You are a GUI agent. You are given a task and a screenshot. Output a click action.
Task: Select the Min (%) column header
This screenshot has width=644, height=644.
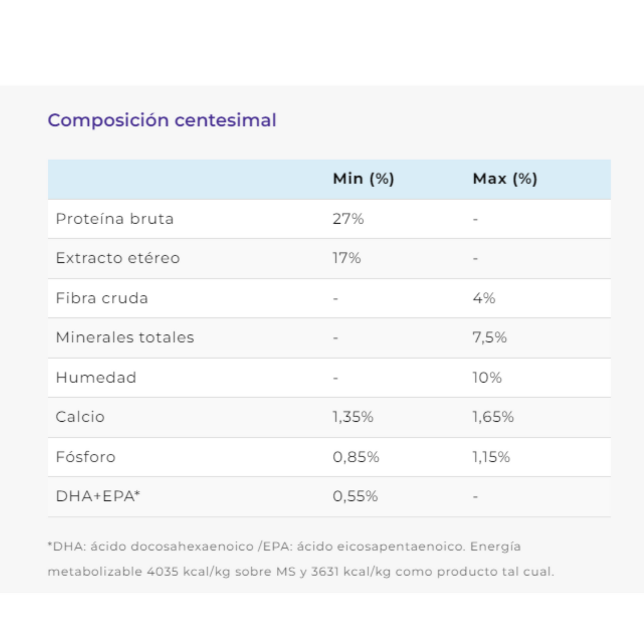pyautogui.click(x=363, y=179)
